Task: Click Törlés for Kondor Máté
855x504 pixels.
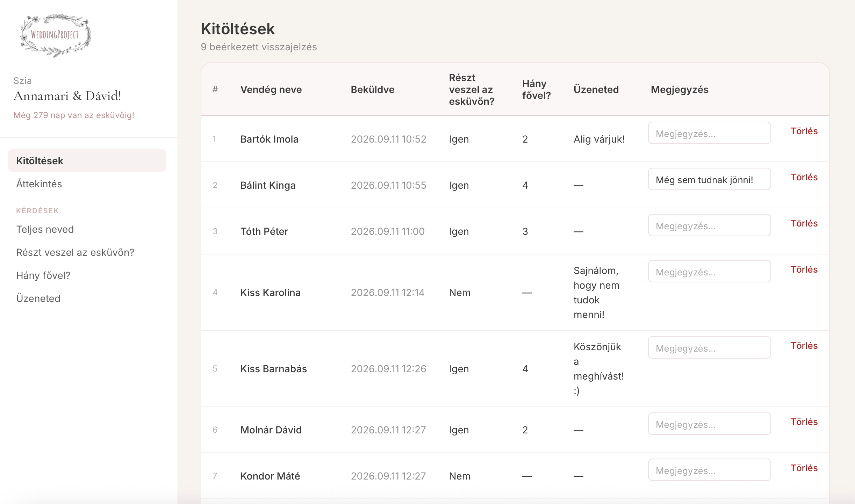Action: click(x=804, y=468)
